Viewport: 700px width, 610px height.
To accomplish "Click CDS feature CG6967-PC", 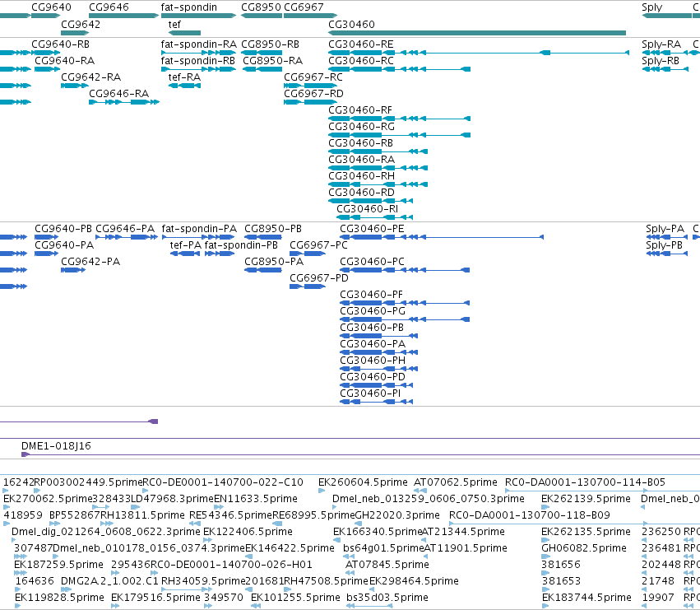I will (318, 245).
